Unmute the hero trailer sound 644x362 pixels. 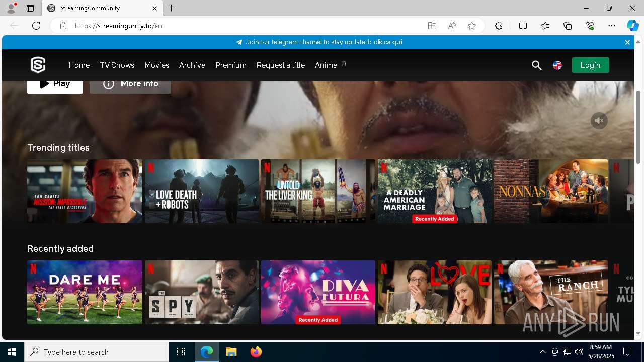[x=599, y=121]
